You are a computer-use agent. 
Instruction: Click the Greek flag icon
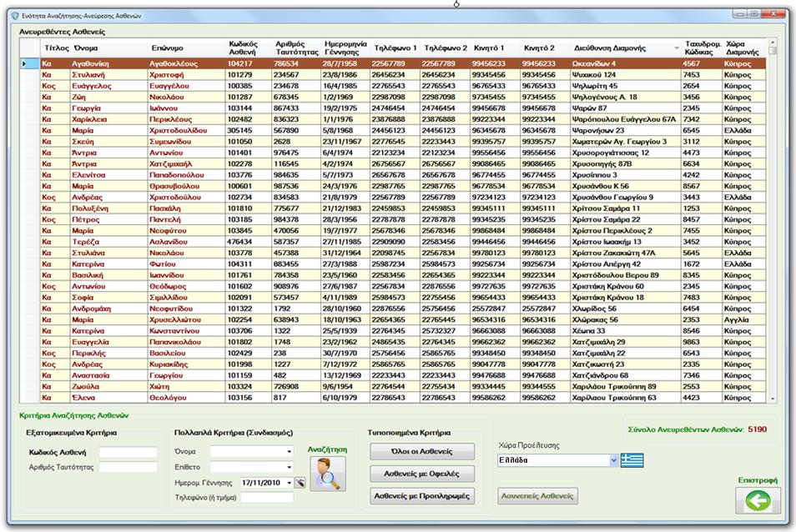632,460
